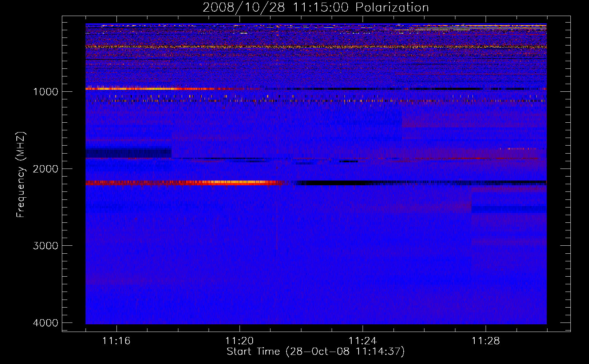Click the 1000 frequency tick label
Screen dimensions: 589x364
tap(46, 91)
